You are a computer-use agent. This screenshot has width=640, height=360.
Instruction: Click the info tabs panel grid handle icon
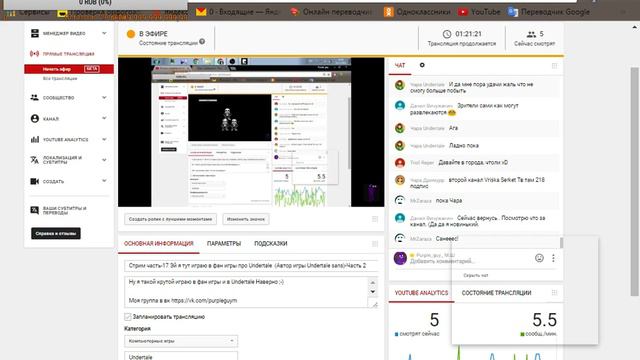[x=375, y=244]
